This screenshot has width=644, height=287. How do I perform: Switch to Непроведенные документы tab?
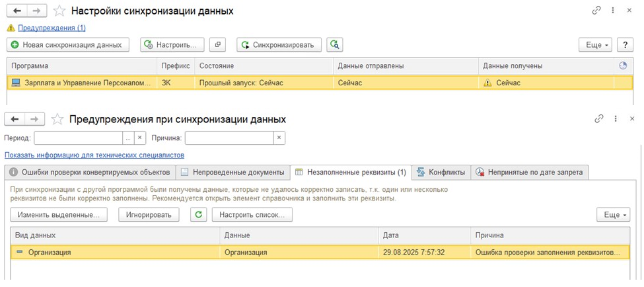tap(233, 173)
